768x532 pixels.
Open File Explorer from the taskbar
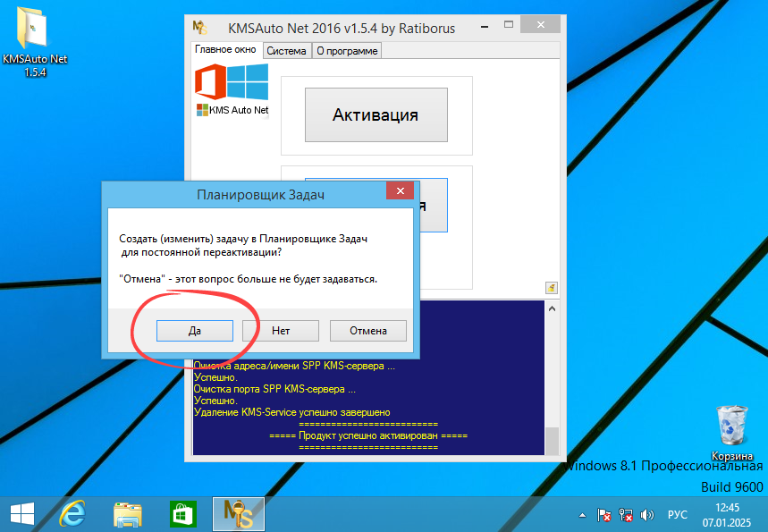128,514
